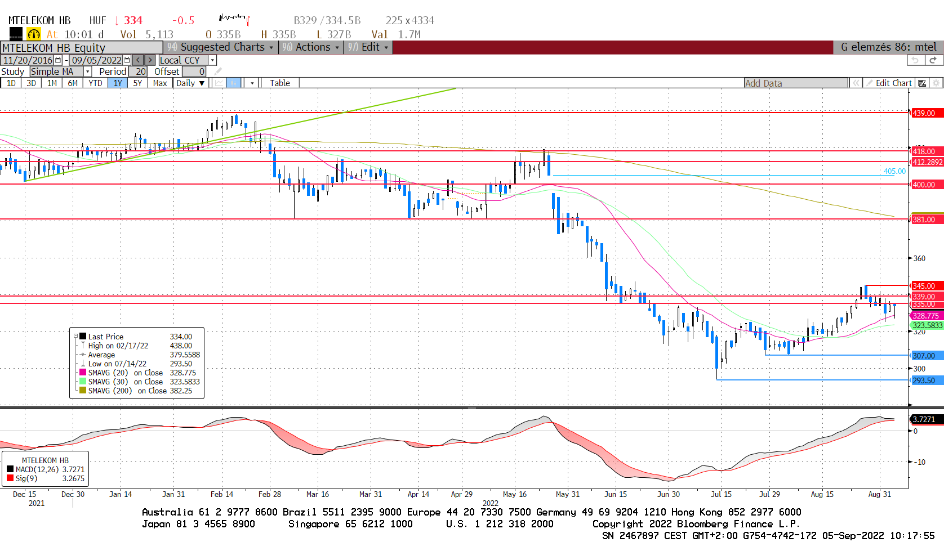Click the Add Data input field
This screenshot has width=944, height=560.
point(795,83)
